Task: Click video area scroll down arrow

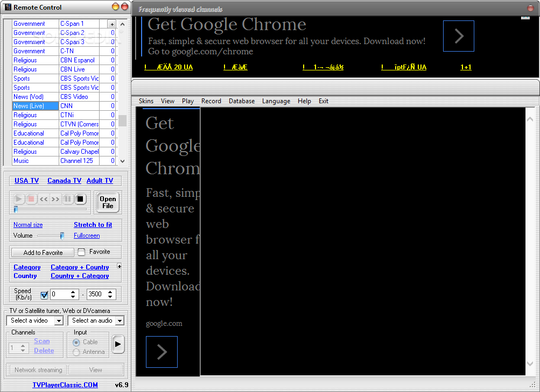Action: [x=530, y=364]
